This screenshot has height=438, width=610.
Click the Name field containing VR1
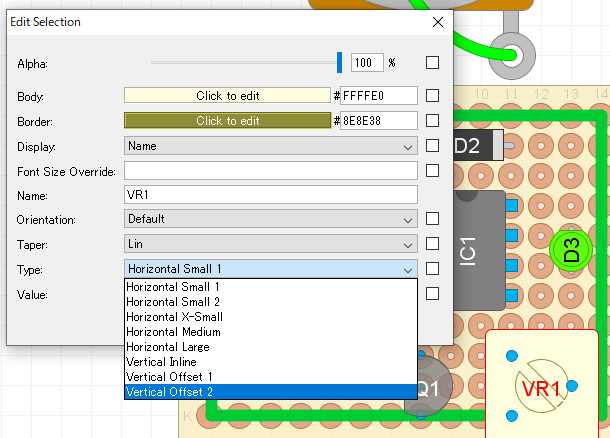[x=271, y=194]
